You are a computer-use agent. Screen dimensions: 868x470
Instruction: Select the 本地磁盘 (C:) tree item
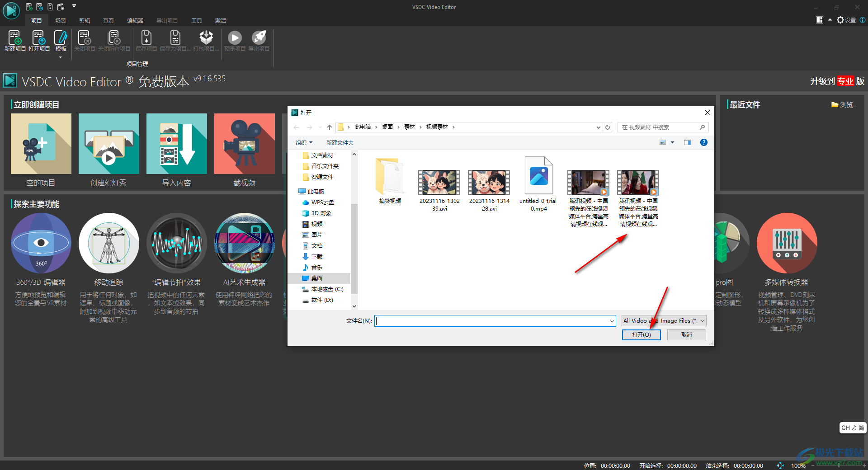pos(323,289)
